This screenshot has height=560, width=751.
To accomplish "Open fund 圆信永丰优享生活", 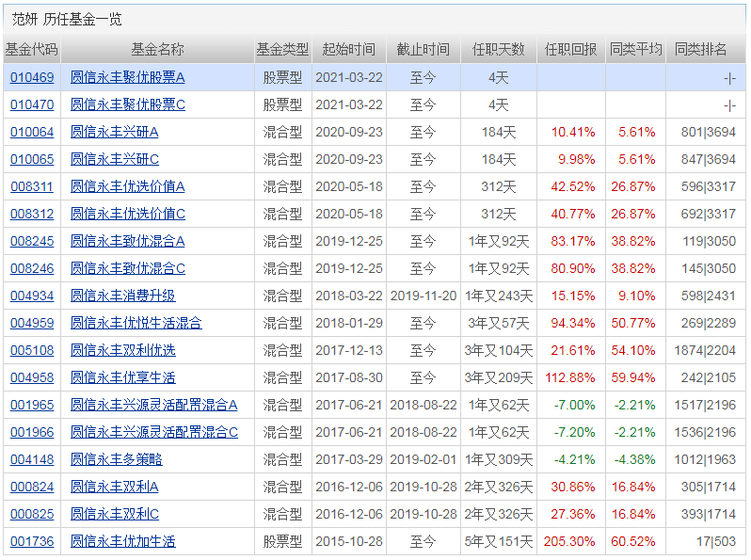I will [x=123, y=378].
